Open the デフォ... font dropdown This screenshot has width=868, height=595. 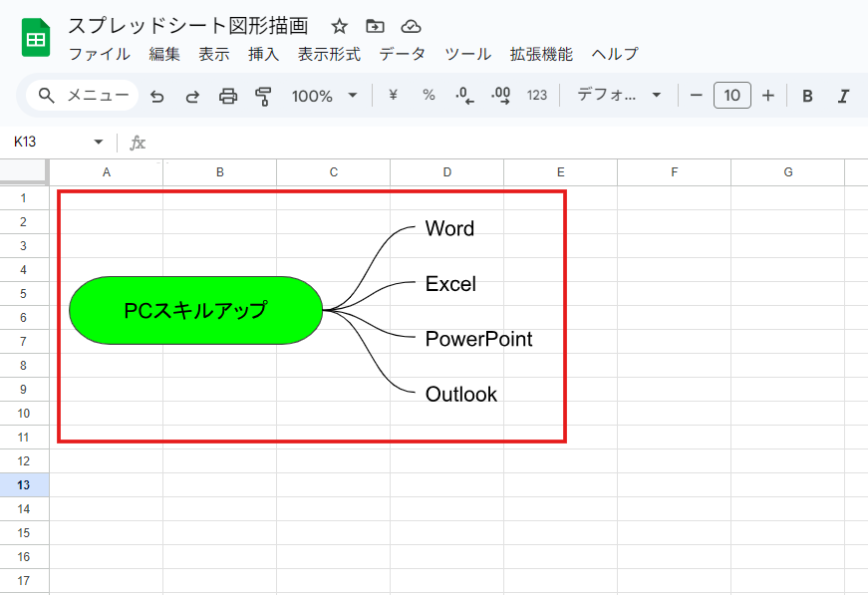click(x=619, y=96)
